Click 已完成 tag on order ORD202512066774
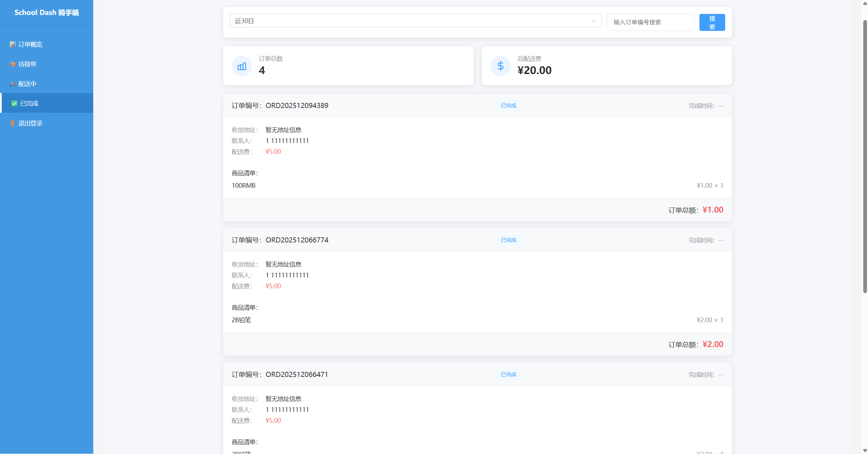The image size is (868, 454). (x=508, y=240)
